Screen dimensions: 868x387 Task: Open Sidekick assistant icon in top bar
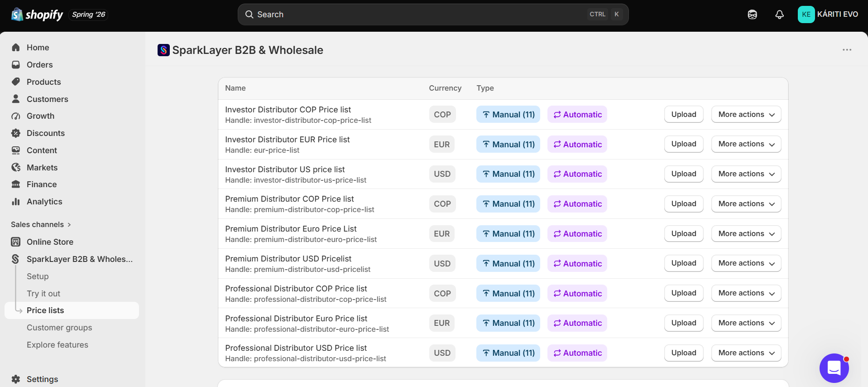point(753,15)
